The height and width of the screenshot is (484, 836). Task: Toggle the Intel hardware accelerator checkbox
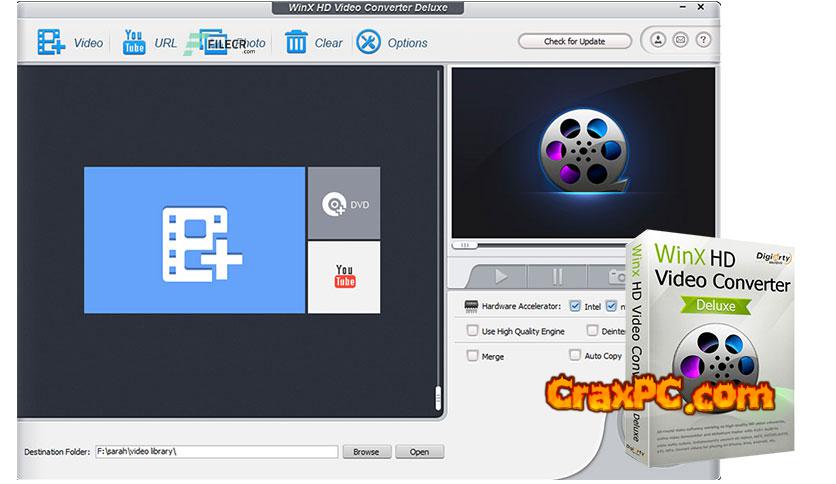tap(575, 306)
